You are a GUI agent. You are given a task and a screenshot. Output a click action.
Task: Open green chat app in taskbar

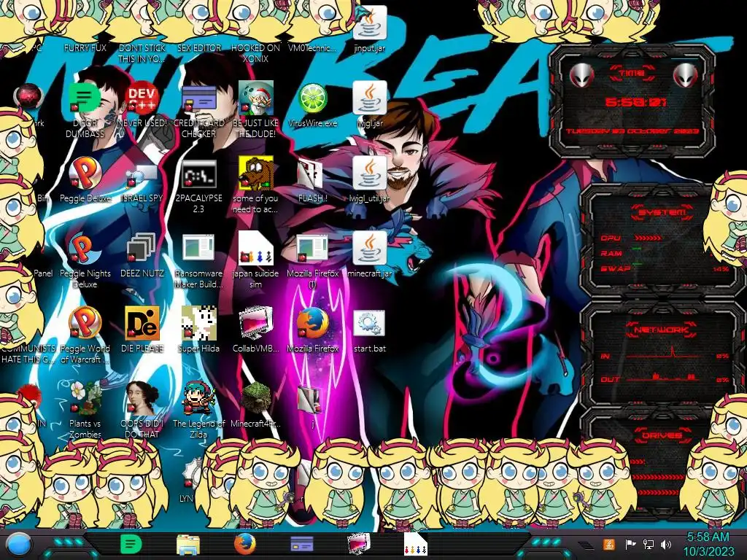[x=131, y=545]
